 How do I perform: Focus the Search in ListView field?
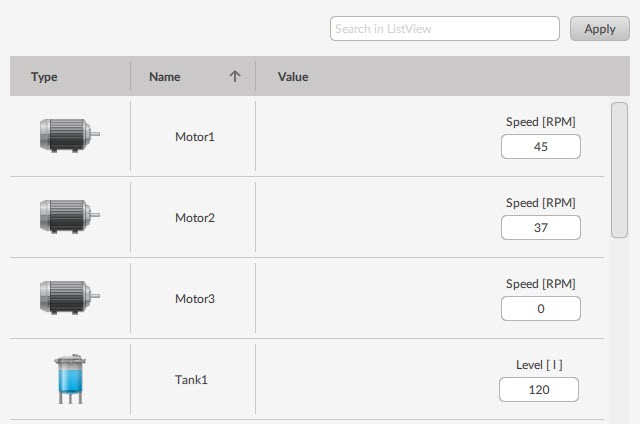point(444,29)
